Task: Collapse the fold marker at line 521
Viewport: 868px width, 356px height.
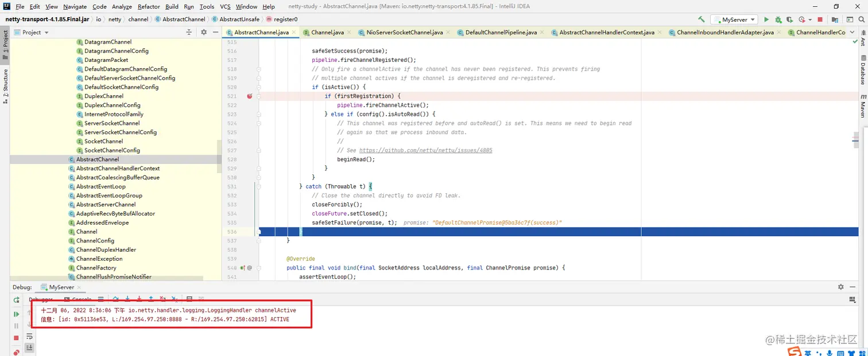Action: tap(259, 96)
